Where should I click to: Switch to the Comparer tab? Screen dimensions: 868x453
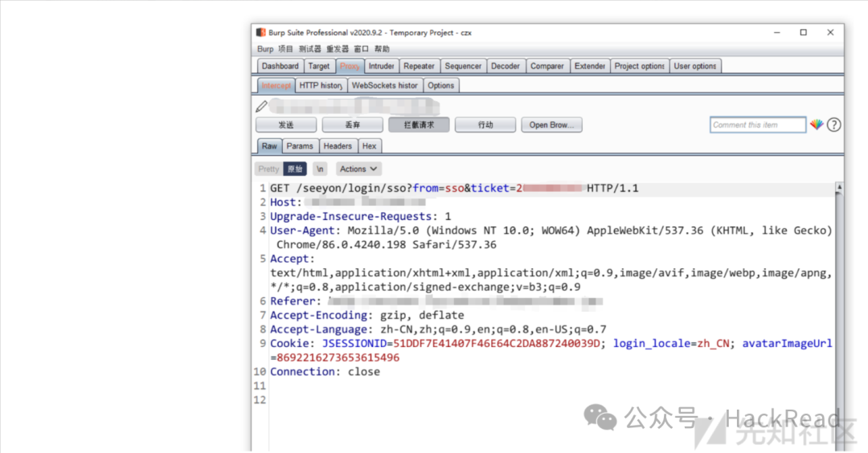point(547,66)
